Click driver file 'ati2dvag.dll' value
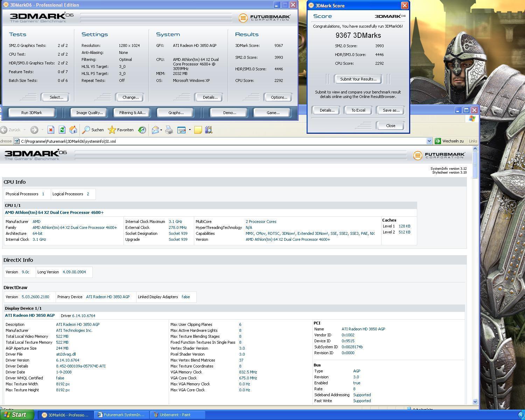Image resolution: width=525 pixels, height=420 pixels. tap(66, 354)
